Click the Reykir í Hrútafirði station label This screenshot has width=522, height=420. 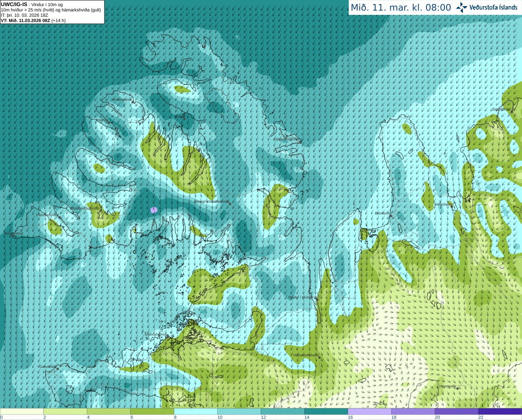coord(302,297)
